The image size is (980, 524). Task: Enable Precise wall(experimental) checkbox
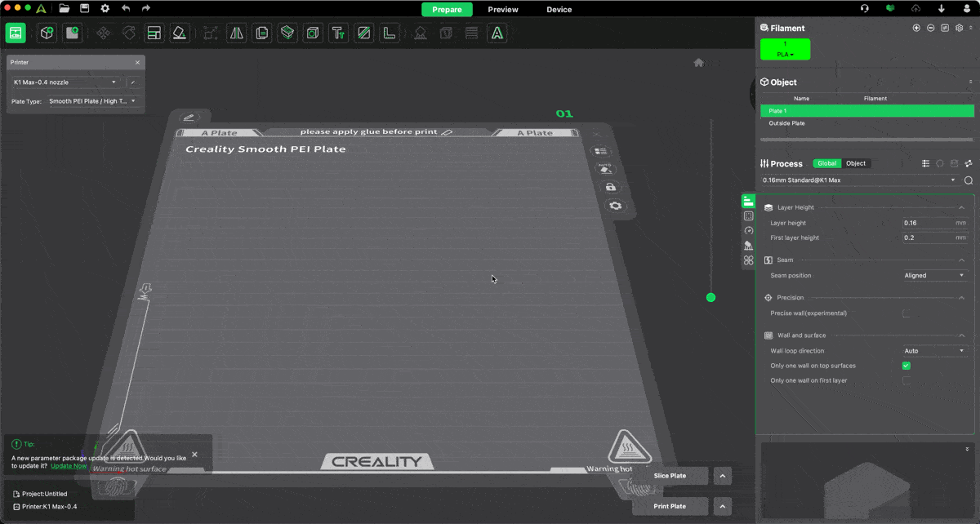pos(906,313)
